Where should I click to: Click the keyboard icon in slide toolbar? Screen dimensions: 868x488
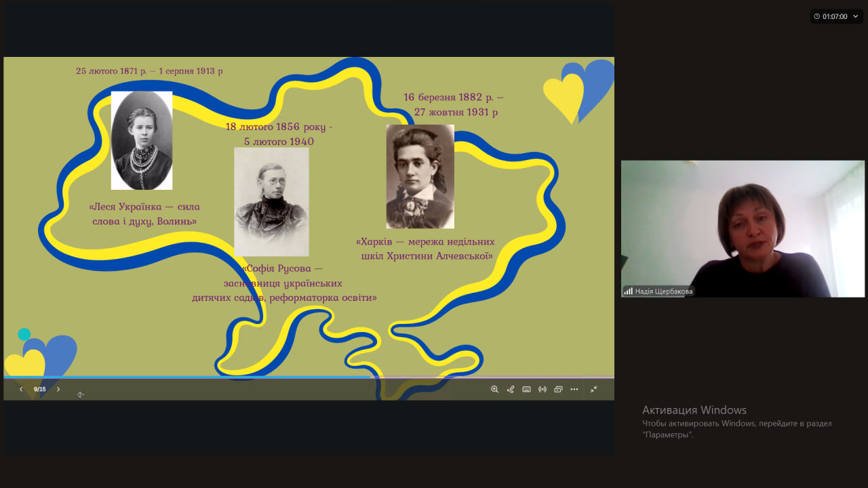click(x=526, y=389)
